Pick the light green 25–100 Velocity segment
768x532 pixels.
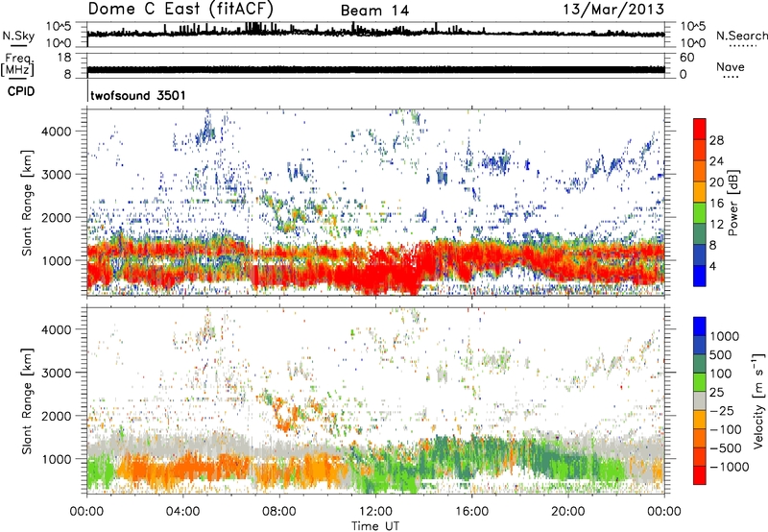click(700, 382)
